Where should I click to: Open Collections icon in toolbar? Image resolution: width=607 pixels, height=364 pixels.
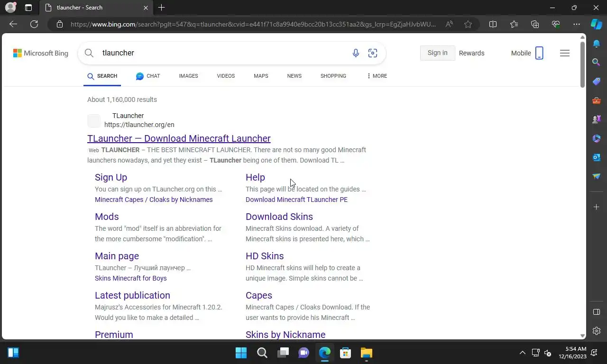coord(535,24)
